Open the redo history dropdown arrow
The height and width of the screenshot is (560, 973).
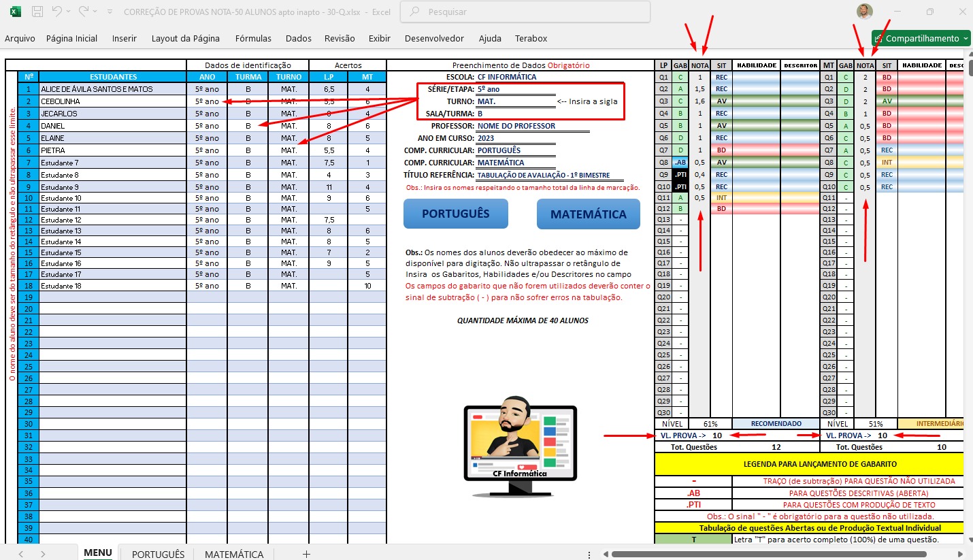(x=95, y=12)
